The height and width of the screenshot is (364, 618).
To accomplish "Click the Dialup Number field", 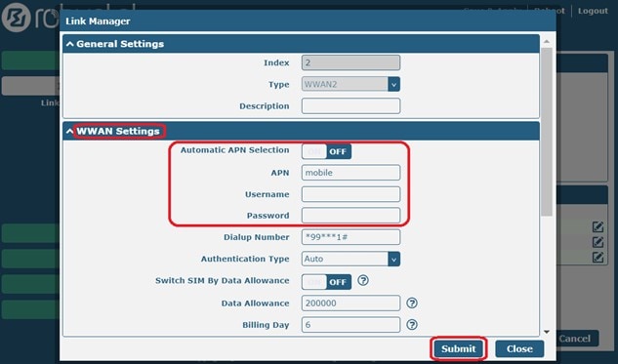I will [350, 237].
